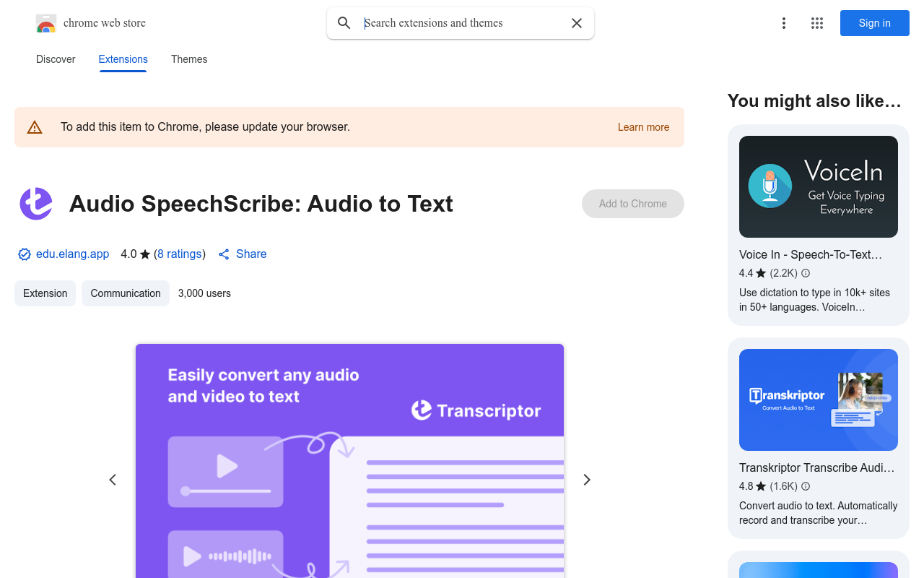Show next screenshot with right arrow
This screenshot has height=578, width=924.
point(587,480)
